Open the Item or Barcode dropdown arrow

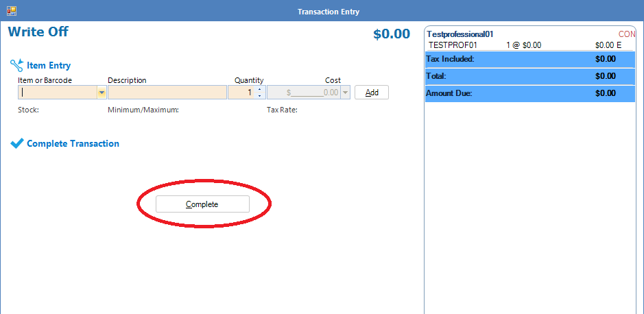[102, 93]
